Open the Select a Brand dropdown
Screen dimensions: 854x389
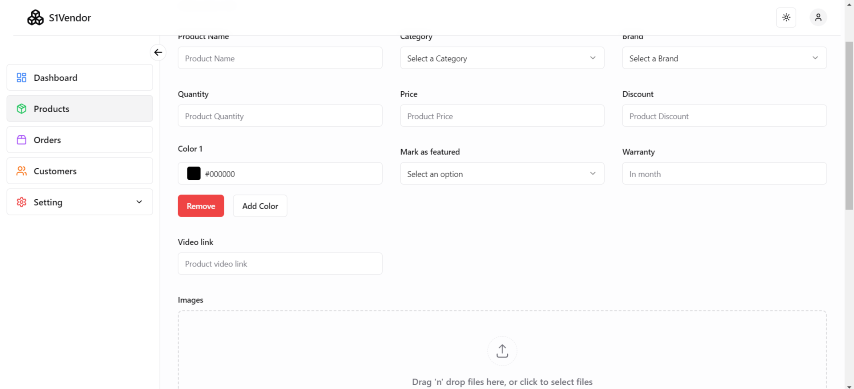tap(724, 58)
